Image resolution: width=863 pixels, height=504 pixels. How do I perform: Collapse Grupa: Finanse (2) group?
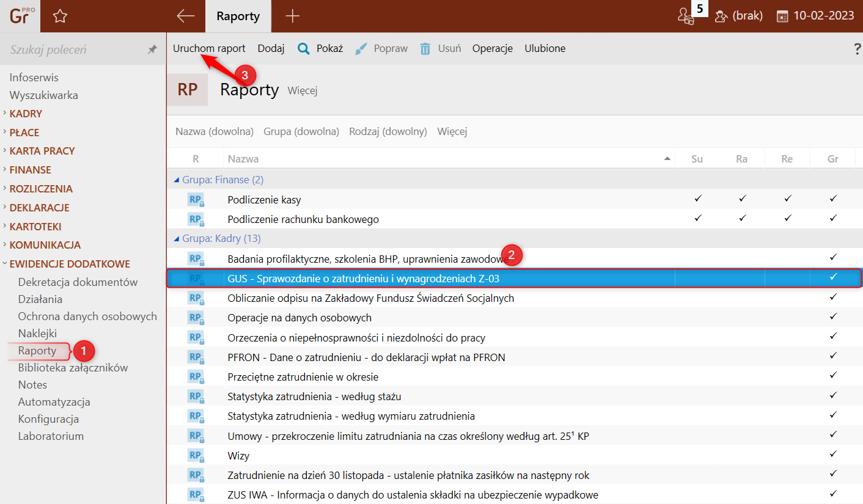pos(177,180)
